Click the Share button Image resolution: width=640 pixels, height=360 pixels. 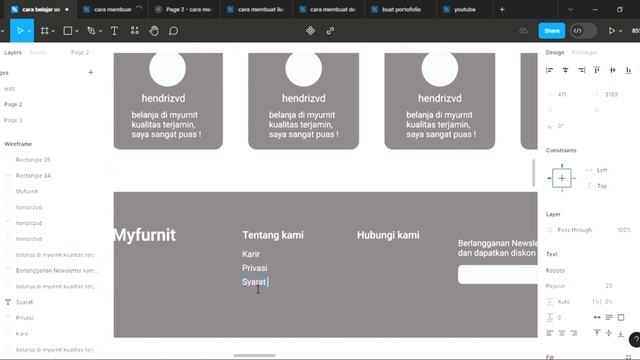(552, 31)
